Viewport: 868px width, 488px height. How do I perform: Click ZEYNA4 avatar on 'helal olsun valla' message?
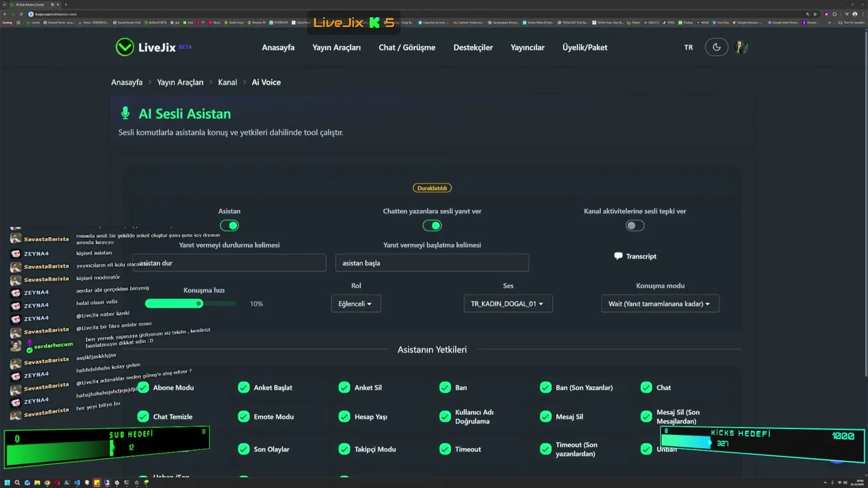16,305
